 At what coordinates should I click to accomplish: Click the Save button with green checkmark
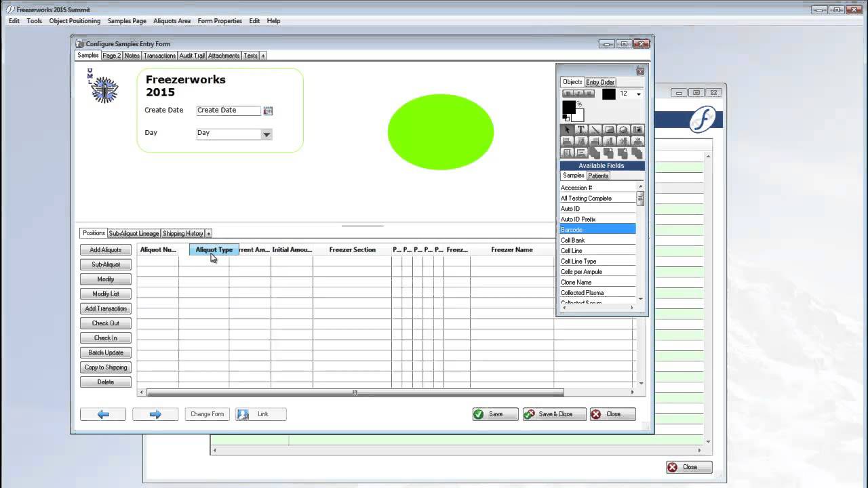pos(496,414)
